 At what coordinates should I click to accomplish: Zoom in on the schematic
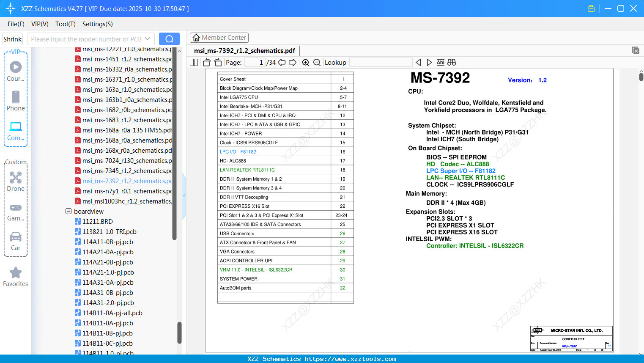click(x=306, y=63)
